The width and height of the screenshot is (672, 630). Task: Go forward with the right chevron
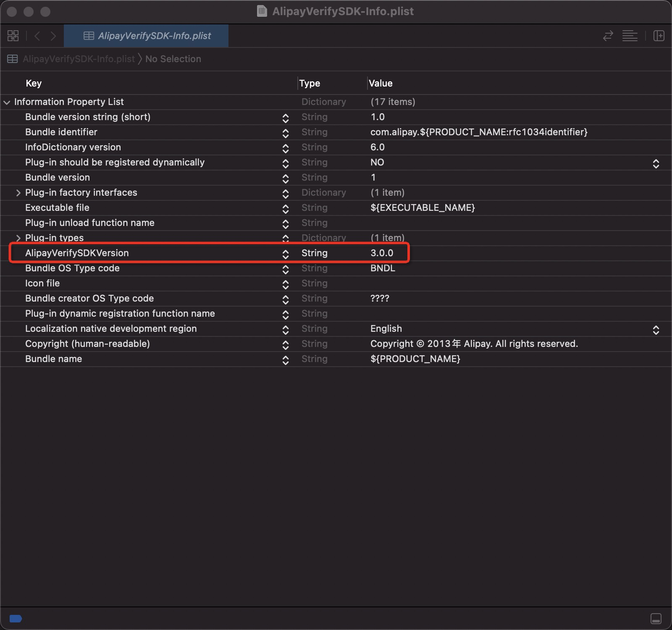click(x=53, y=36)
